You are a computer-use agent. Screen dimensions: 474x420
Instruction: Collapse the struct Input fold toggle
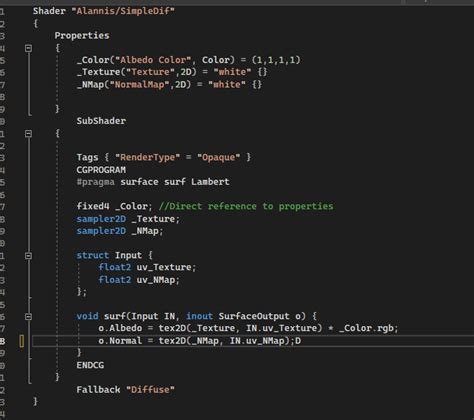coord(29,256)
